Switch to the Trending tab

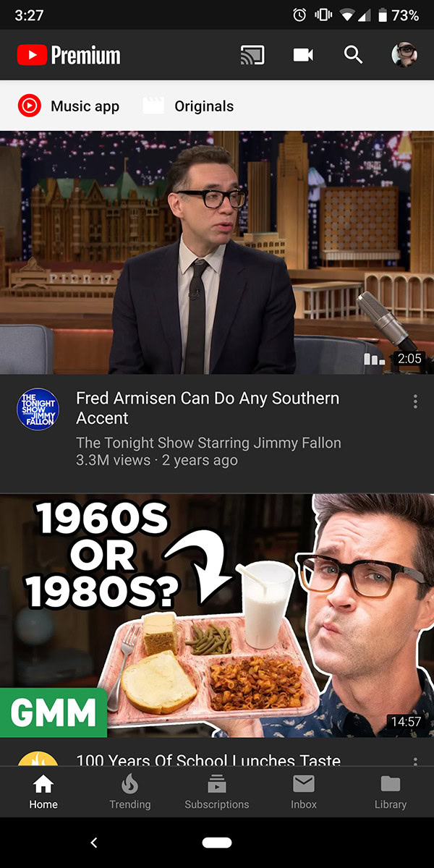130,792
